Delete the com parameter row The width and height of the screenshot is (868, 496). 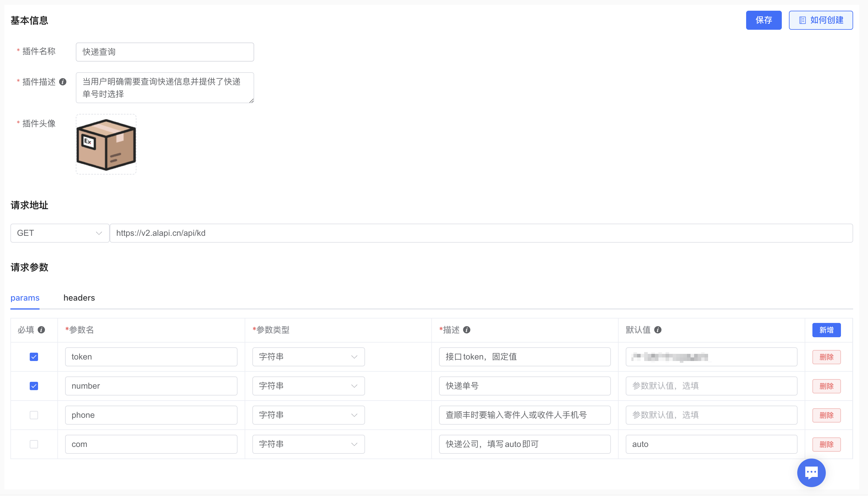(x=826, y=444)
